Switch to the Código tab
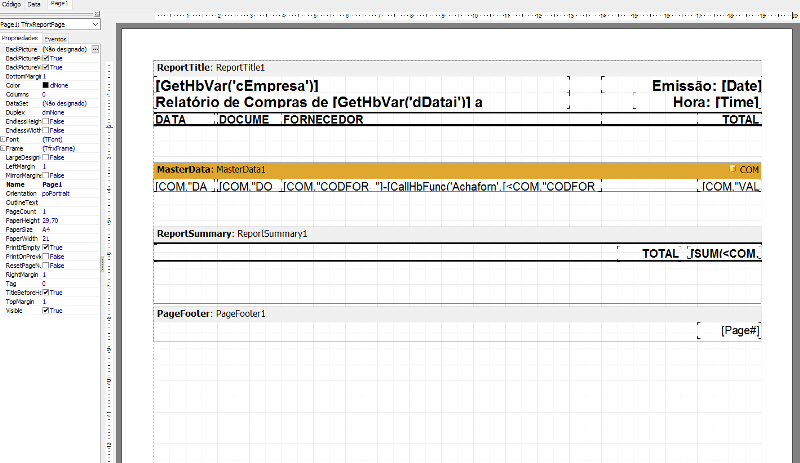Screen dimensions: 800x463 coord(12,4)
